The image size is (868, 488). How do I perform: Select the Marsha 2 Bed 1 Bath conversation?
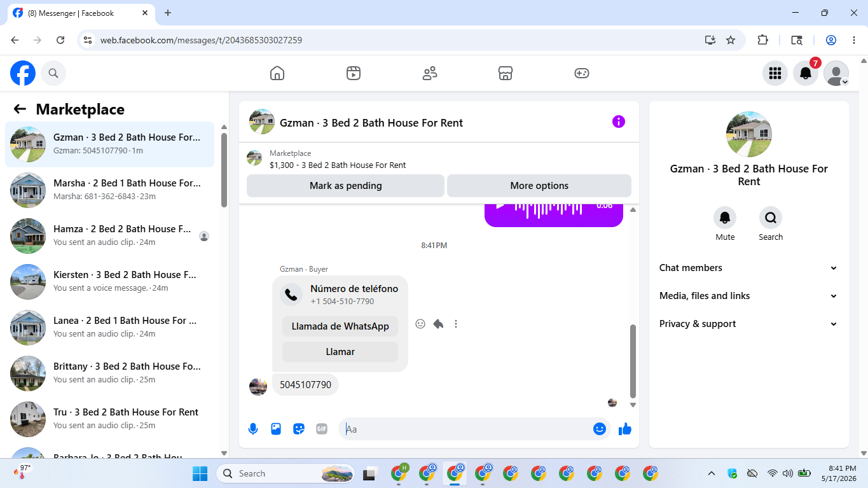(x=110, y=190)
